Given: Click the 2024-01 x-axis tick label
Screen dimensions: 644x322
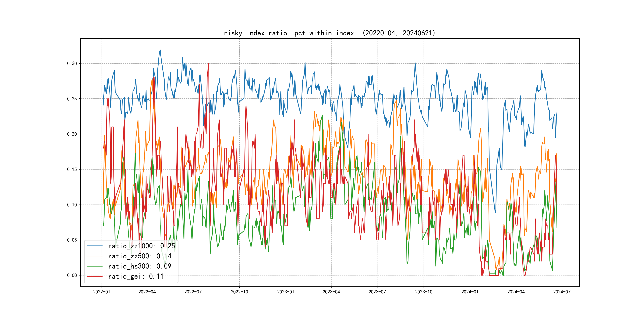Looking at the screenshot, I should tap(470, 292).
